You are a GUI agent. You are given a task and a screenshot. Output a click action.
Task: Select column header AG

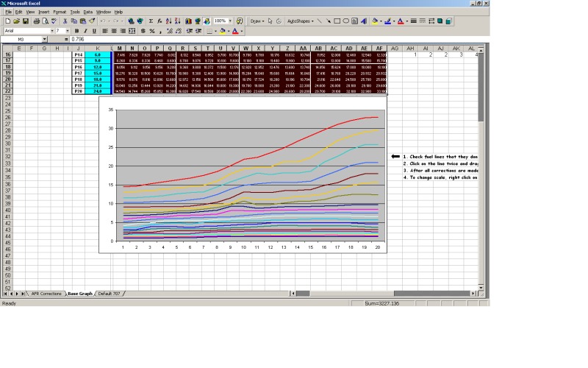395,48
